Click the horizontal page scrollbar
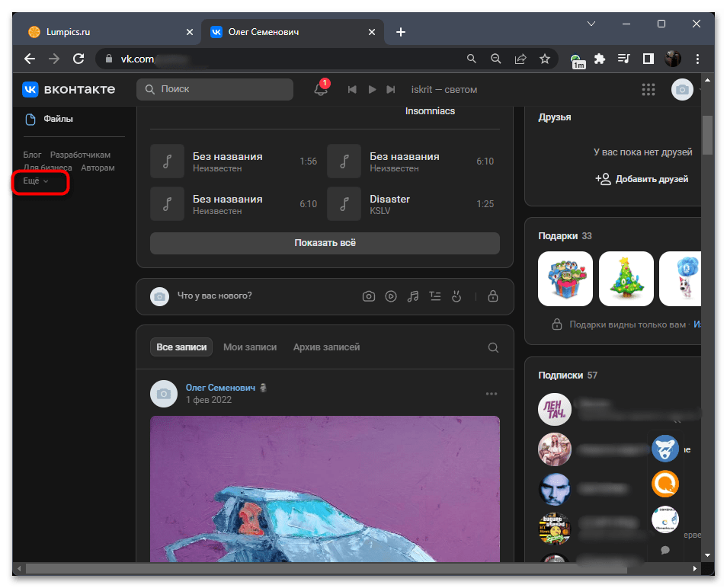Viewport: 727px width, 588px height. pos(326,568)
